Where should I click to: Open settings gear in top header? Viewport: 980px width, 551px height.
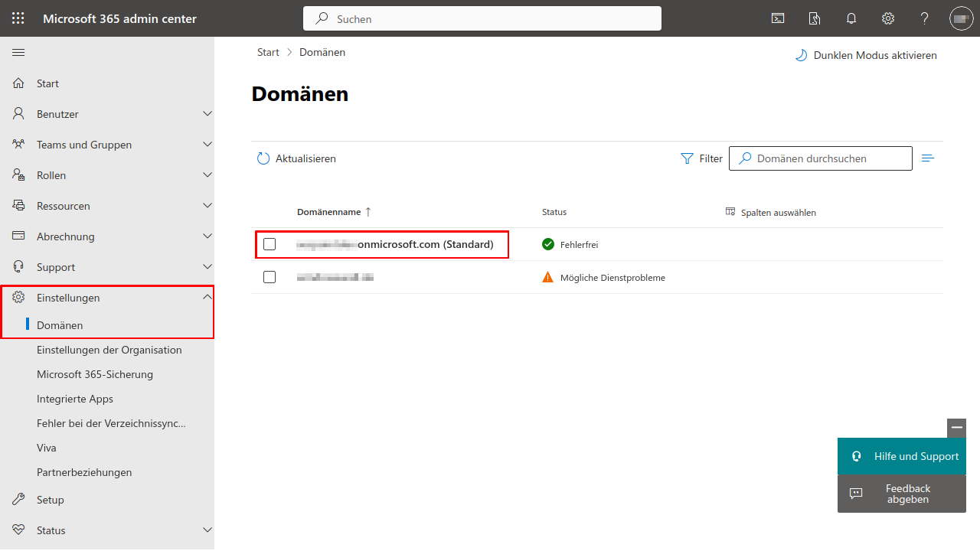coord(888,18)
